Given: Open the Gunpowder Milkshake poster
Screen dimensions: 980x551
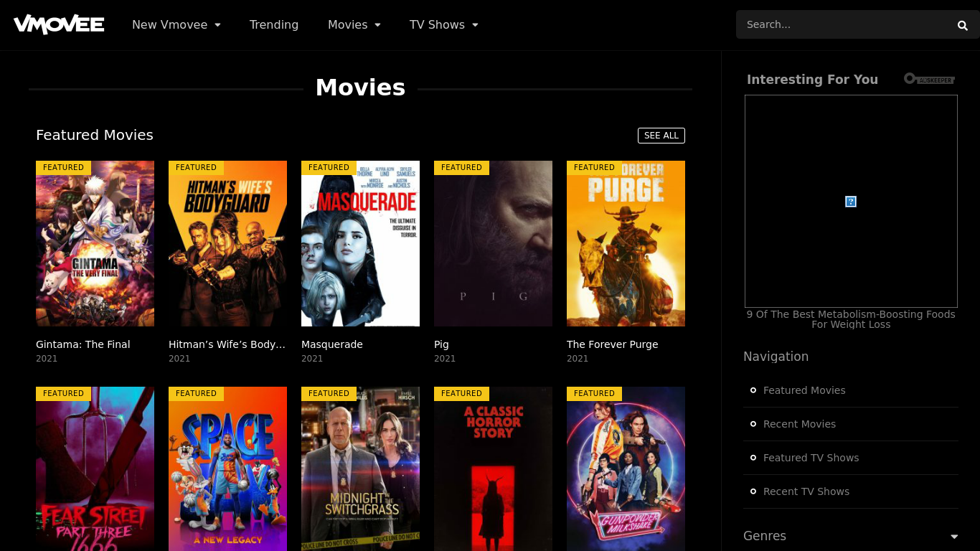Looking at the screenshot, I should tap(626, 468).
